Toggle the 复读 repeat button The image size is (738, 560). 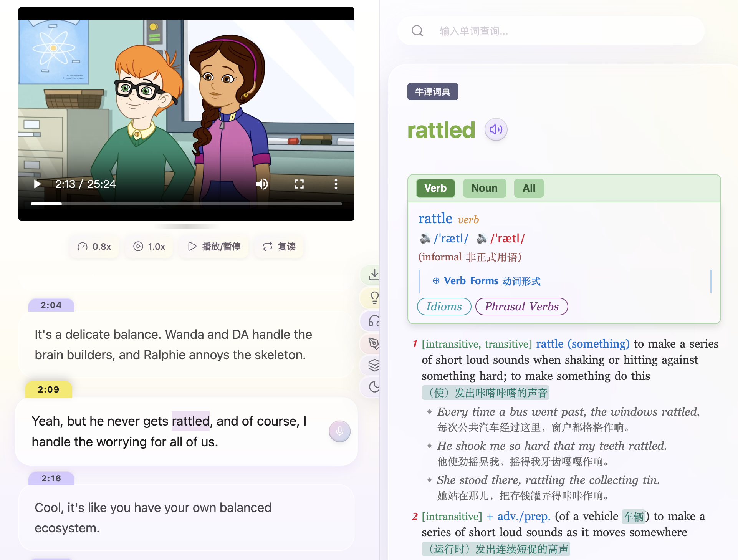click(279, 246)
